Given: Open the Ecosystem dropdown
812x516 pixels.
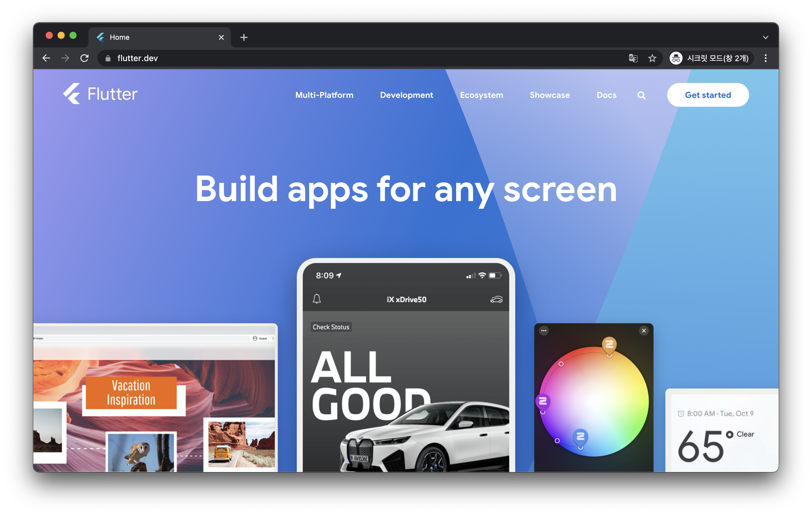Looking at the screenshot, I should 481,95.
